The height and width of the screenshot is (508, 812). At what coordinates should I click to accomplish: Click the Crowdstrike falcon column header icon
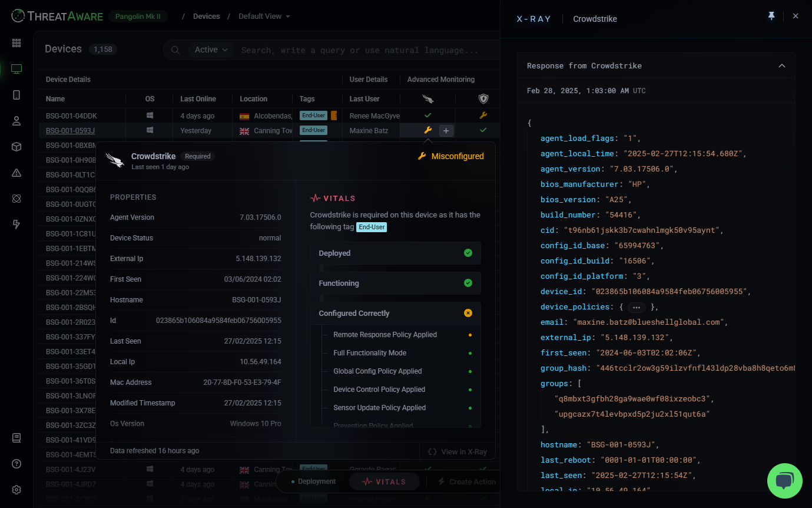(x=428, y=98)
